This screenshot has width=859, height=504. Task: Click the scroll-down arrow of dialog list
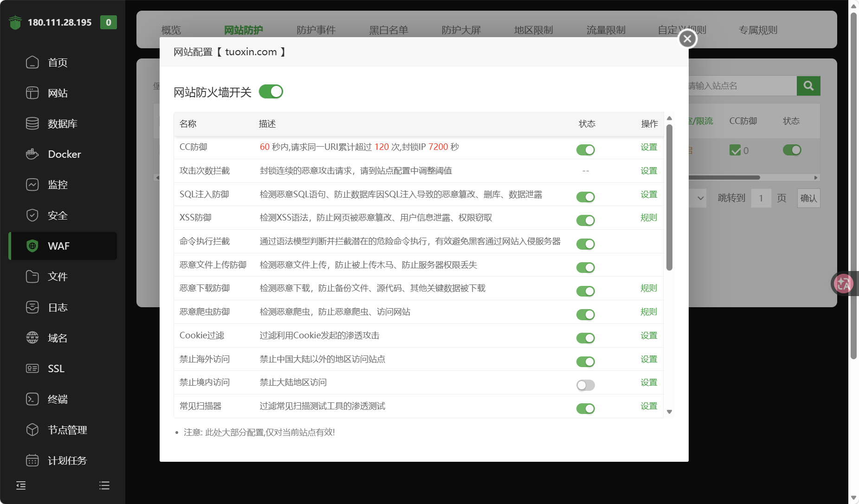tap(669, 412)
